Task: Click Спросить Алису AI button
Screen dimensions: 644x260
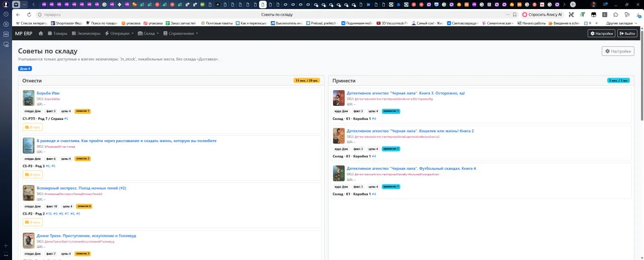Action: (x=542, y=15)
